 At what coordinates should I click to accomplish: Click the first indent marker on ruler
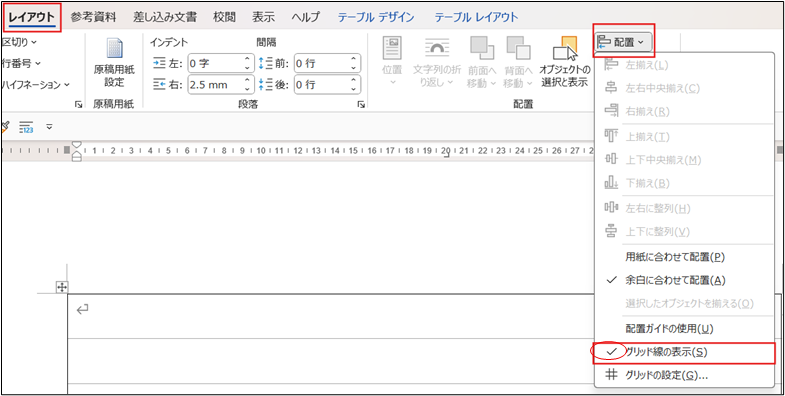click(x=77, y=145)
